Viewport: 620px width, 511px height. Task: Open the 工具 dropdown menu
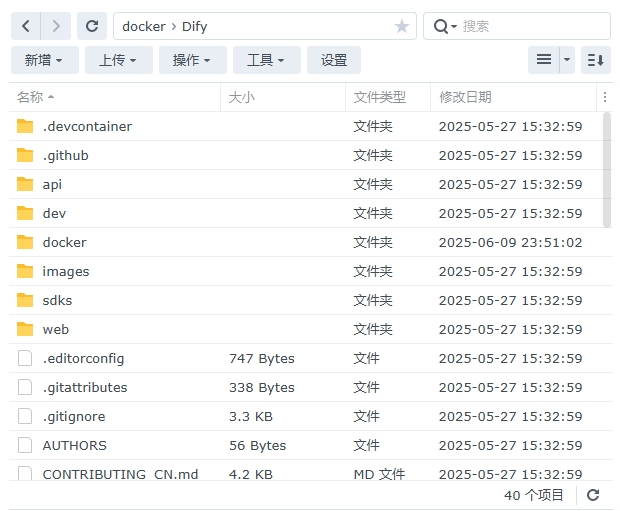(x=267, y=60)
